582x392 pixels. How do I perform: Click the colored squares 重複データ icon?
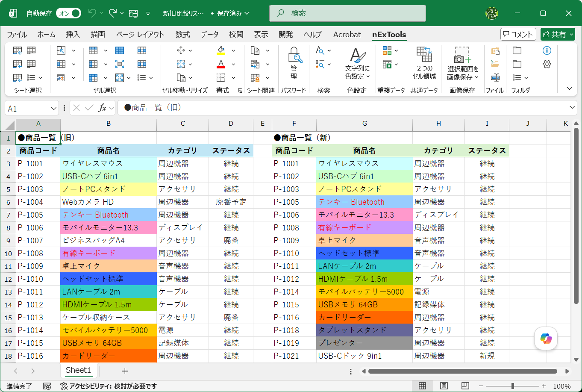point(387,50)
